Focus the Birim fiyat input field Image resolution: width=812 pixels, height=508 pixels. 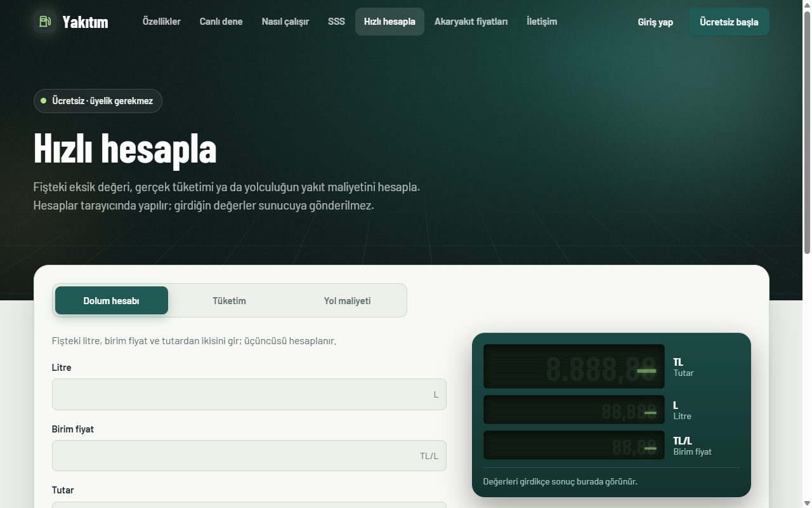point(249,456)
